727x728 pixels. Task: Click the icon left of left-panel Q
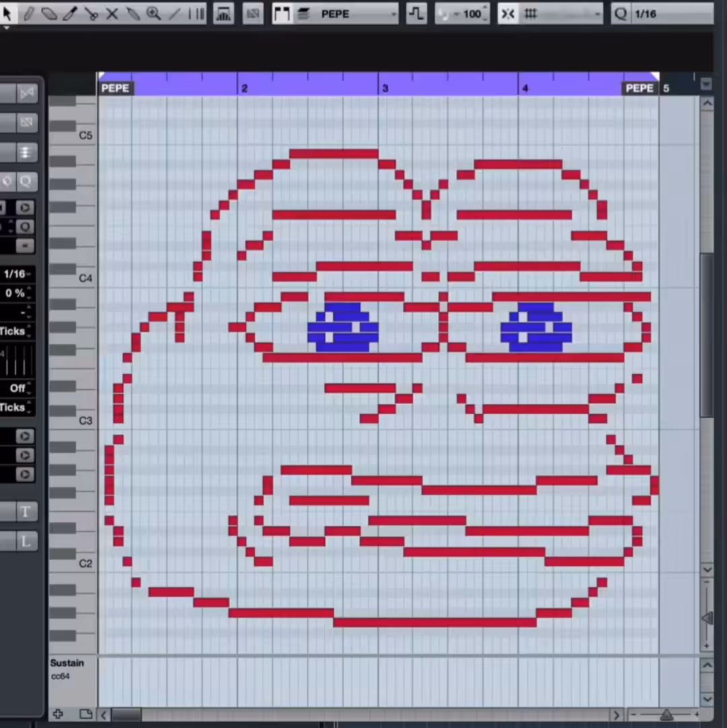point(7,181)
